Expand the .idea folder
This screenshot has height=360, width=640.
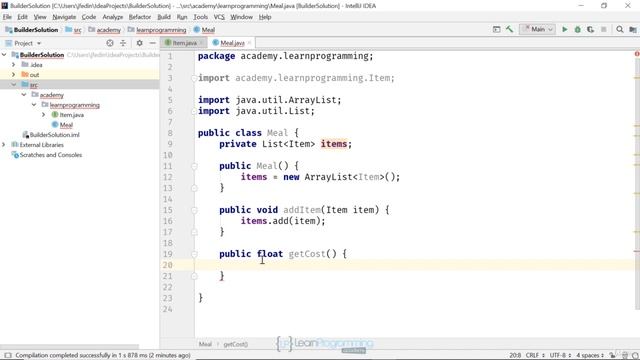(x=14, y=65)
